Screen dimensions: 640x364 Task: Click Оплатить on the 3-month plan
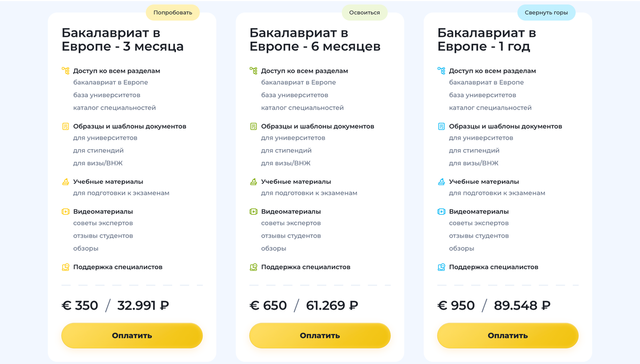click(x=132, y=335)
